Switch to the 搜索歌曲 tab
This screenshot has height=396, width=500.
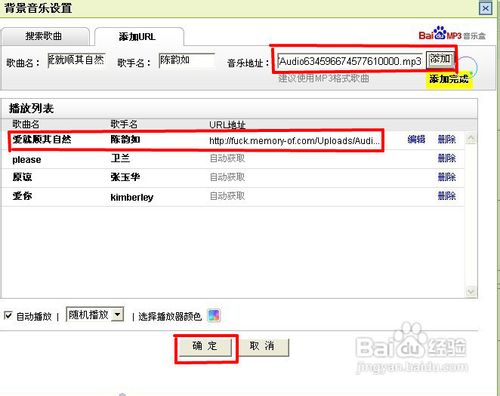(44, 36)
